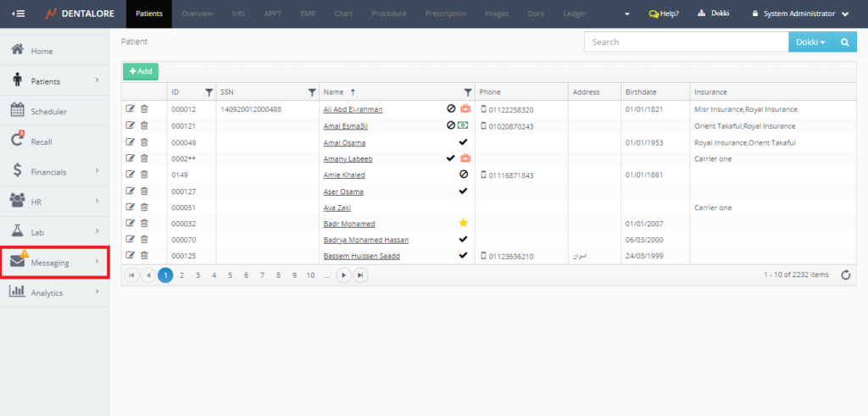Click the delete trash icon for Amal Osama
Screen dimensions: 868x416
pos(144,141)
